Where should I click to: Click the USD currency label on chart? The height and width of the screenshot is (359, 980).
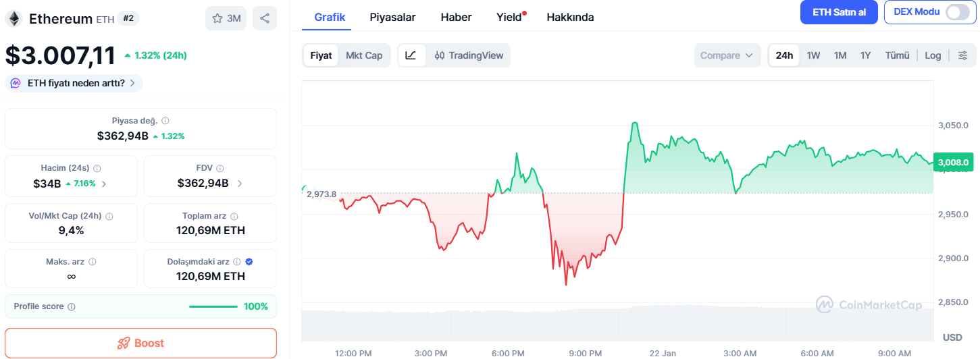click(x=952, y=337)
